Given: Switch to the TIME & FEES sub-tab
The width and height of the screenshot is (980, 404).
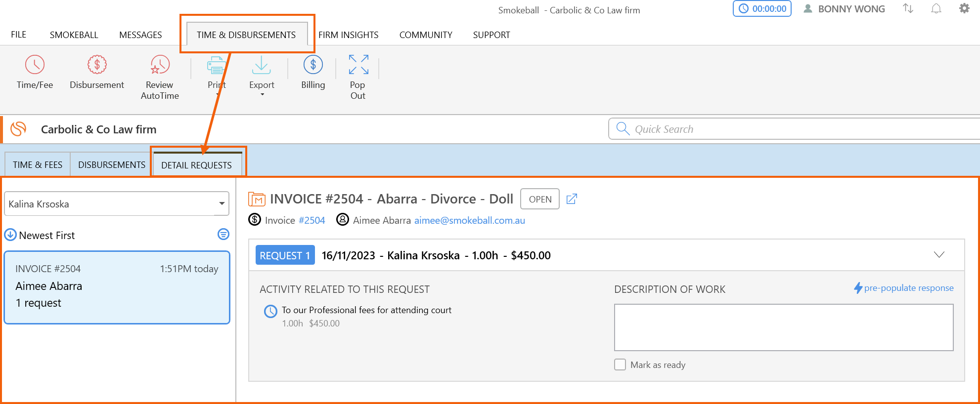Looking at the screenshot, I should click(38, 164).
